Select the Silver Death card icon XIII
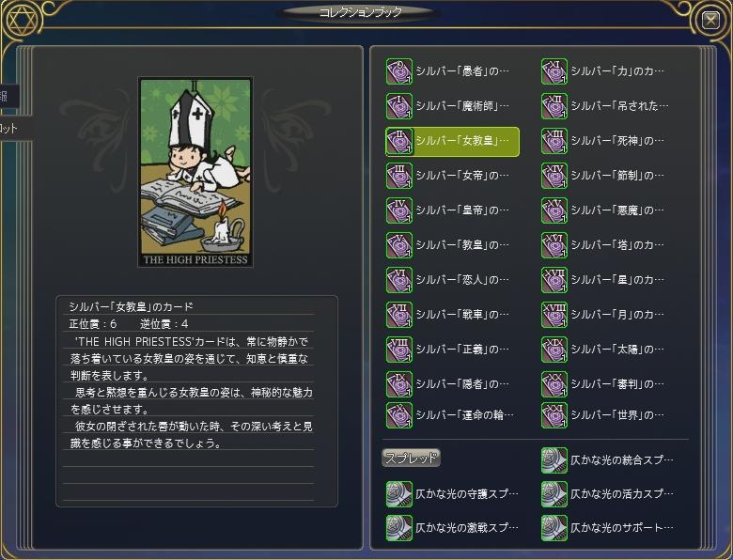Image resolution: width=733 pixels, height=560 pixels. pos(554,141)
